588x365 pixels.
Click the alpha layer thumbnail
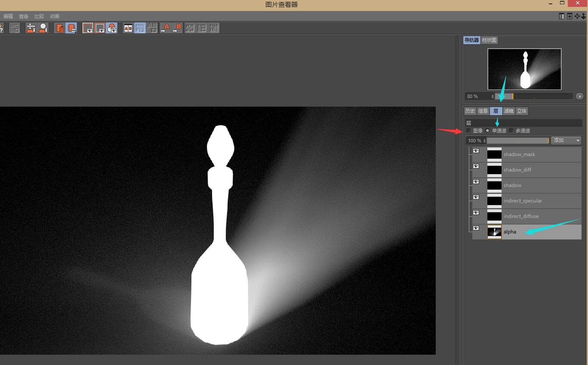click(x=494, y=232)
